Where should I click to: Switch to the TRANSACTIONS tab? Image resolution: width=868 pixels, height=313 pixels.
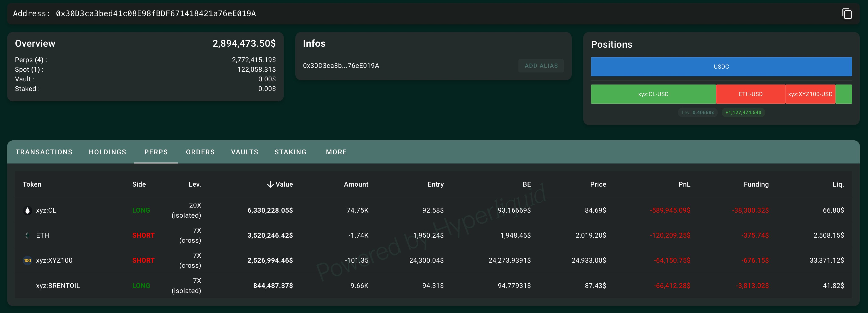click(44, 152)
